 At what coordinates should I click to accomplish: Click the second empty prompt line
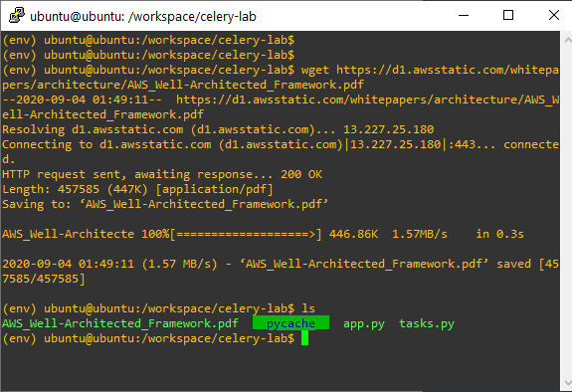[148, 55]
